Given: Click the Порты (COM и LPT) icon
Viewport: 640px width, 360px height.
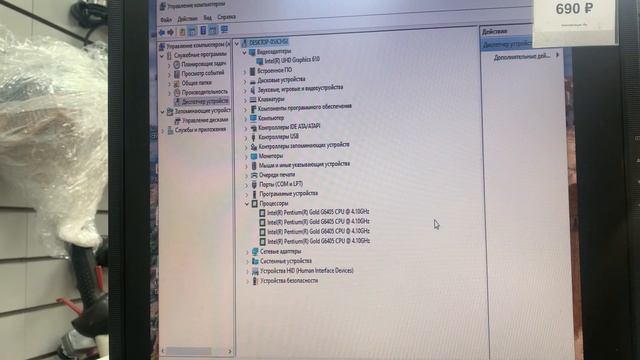Looking at the screenshot, I should pos(254,185).
